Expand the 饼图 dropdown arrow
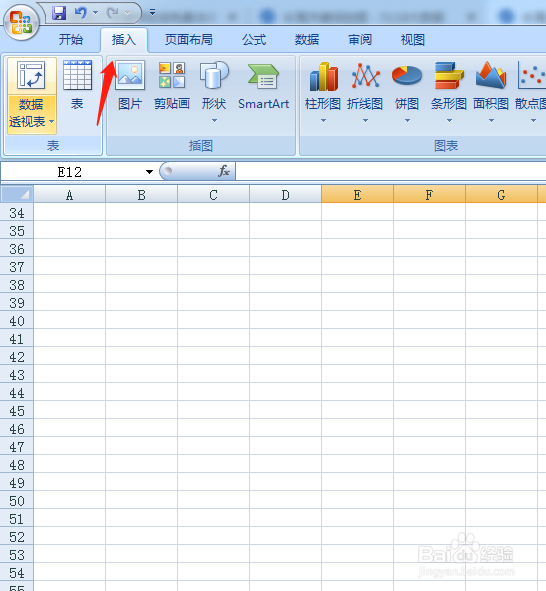 click(407, 121)
